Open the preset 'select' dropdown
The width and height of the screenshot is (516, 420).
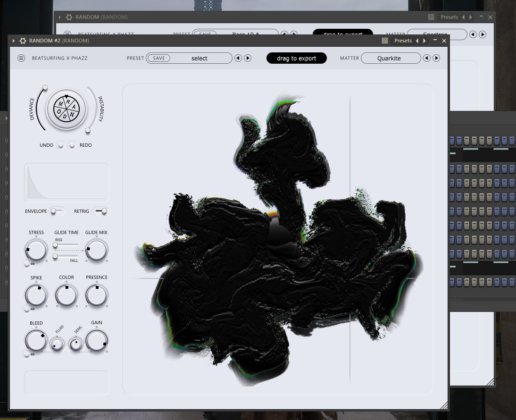[x=200, y=58]
